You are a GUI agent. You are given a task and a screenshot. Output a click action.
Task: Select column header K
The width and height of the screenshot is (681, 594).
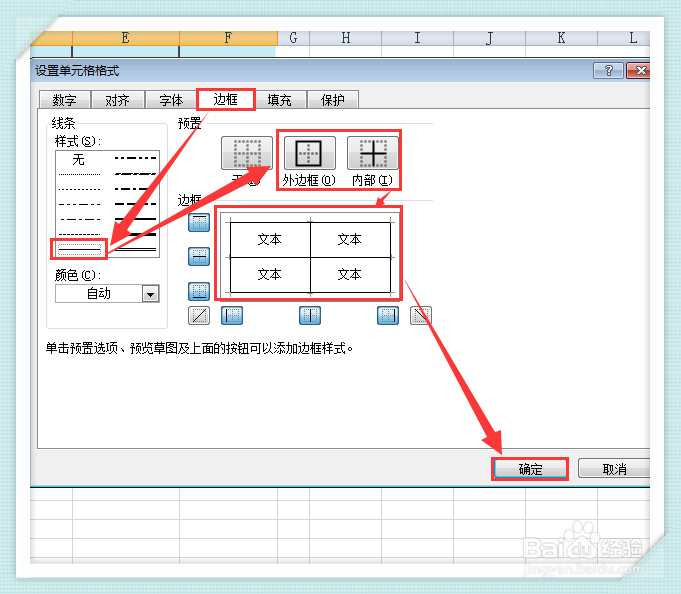(562, 38)
